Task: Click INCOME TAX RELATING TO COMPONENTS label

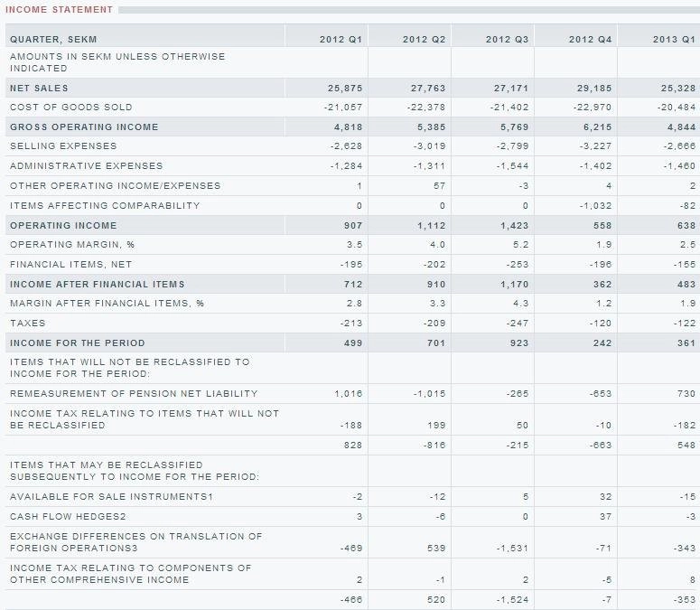Action: click(131, 574)
